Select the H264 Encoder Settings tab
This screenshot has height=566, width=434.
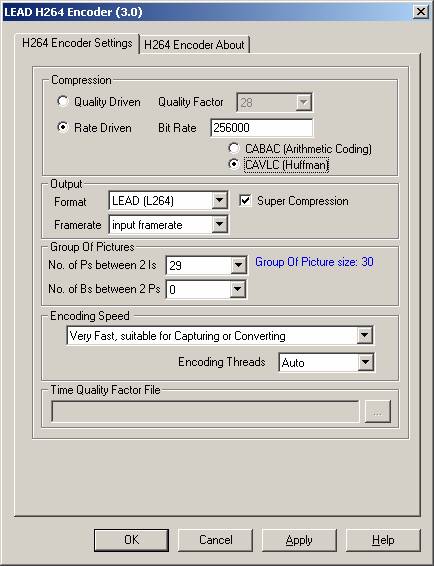tap(77, 43)
